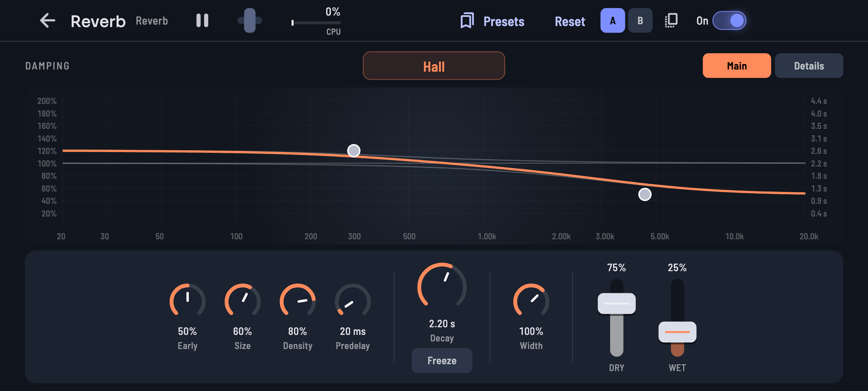Click the 1.00k frequency axis label
The height and width of the screenshot is (391, 868).
coord(487,236)
